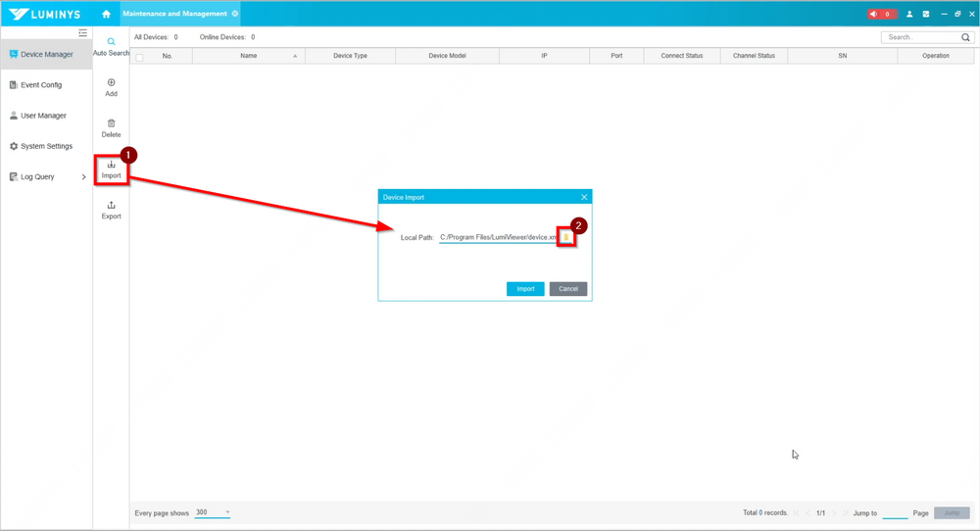Screen dimensions: 980x531
Task: Cancel the Device Import dialog
Action: click(x=568, y=289)
